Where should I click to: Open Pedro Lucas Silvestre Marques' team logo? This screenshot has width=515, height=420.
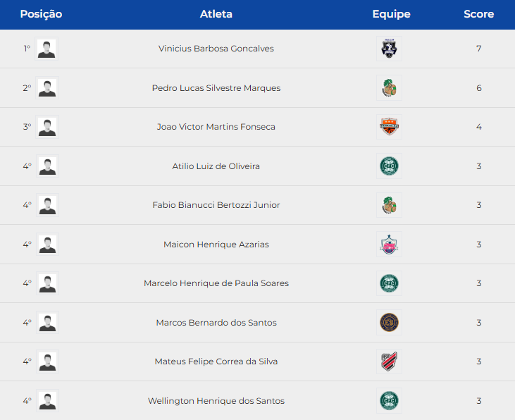pyautogui.click(x=389, y=88)
